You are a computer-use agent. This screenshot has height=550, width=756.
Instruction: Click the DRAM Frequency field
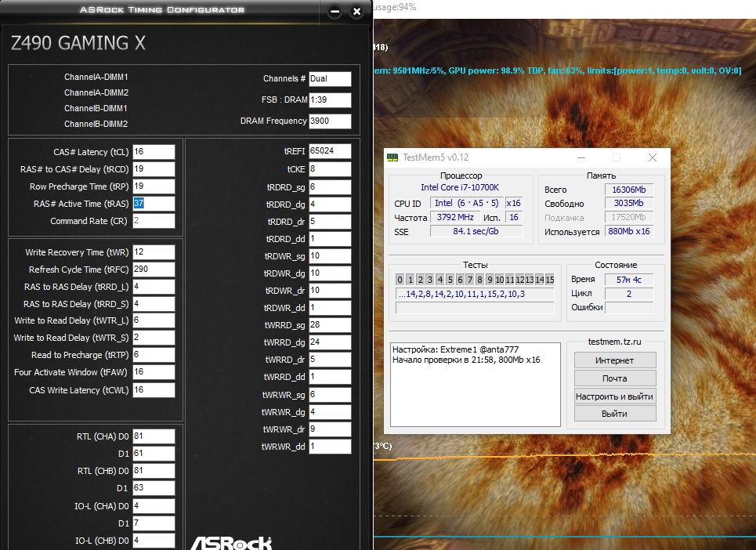[331, 121]
